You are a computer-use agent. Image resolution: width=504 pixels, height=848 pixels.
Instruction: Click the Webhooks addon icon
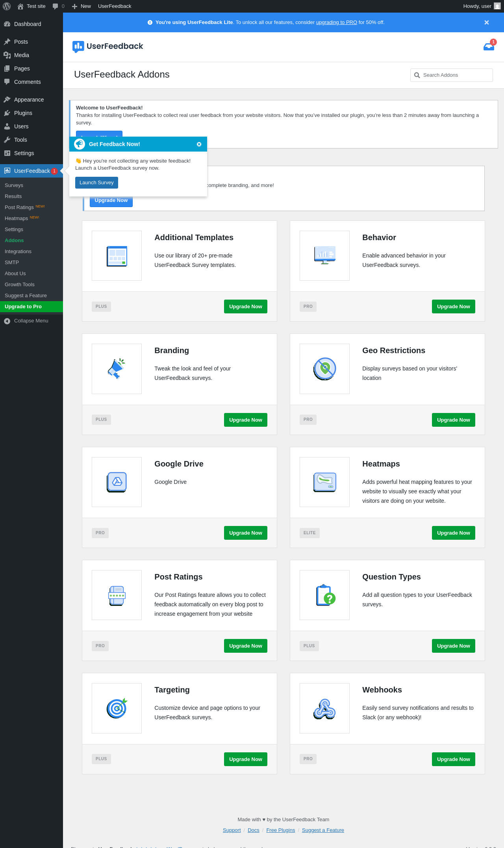[x=324, y=708]
